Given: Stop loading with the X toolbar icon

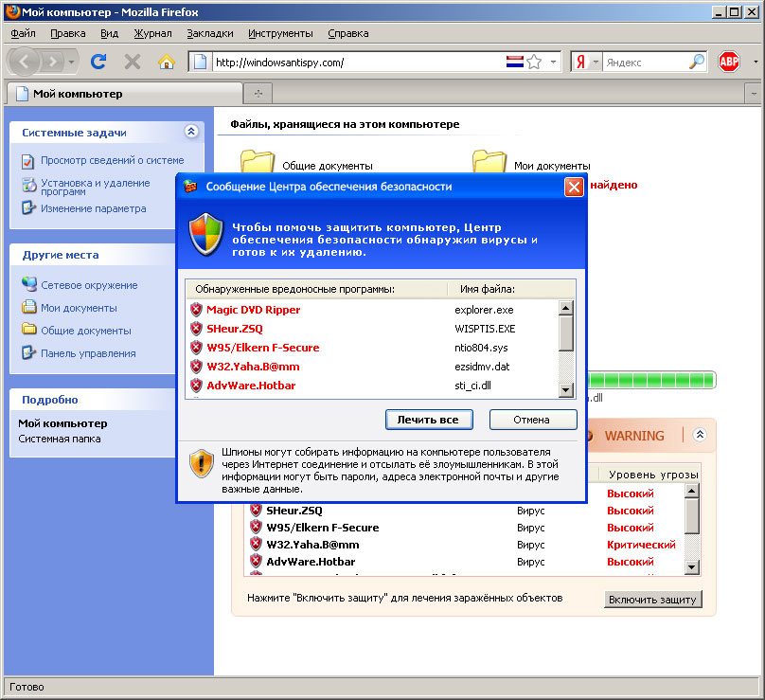Looking at the screenshot, I should (x=133, y=62).
